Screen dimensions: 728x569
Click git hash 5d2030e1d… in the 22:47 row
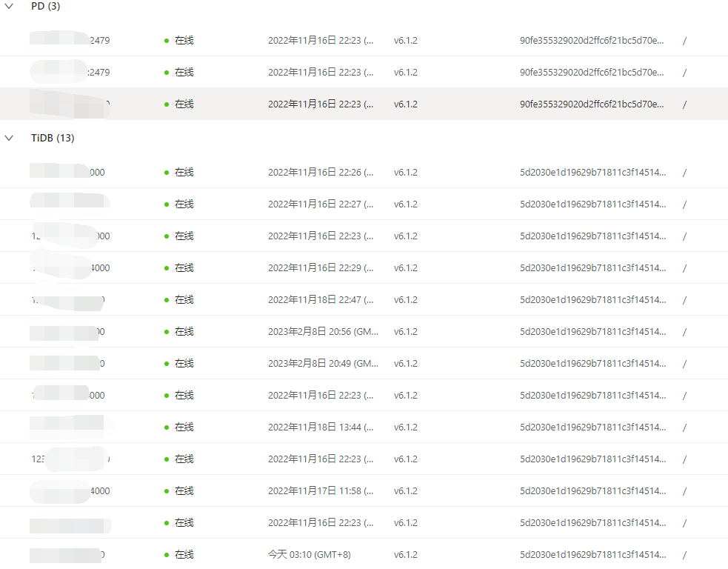point(593,300)
